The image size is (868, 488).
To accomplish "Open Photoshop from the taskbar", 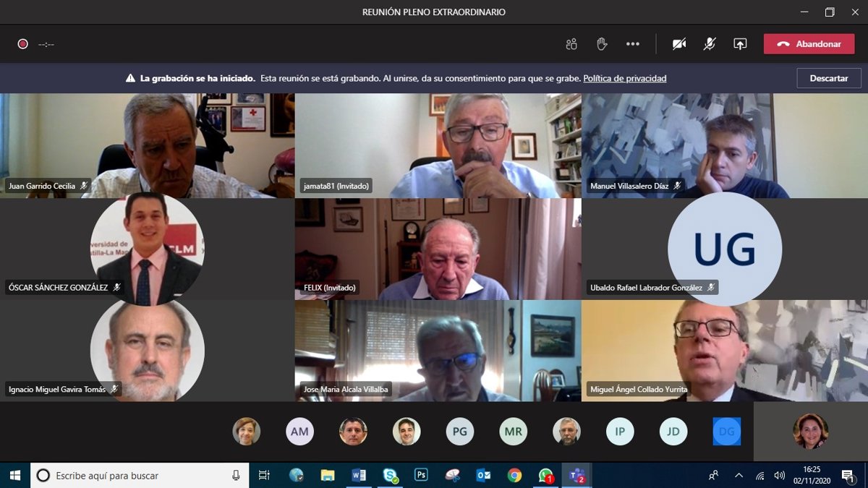I will pos(421,475).
